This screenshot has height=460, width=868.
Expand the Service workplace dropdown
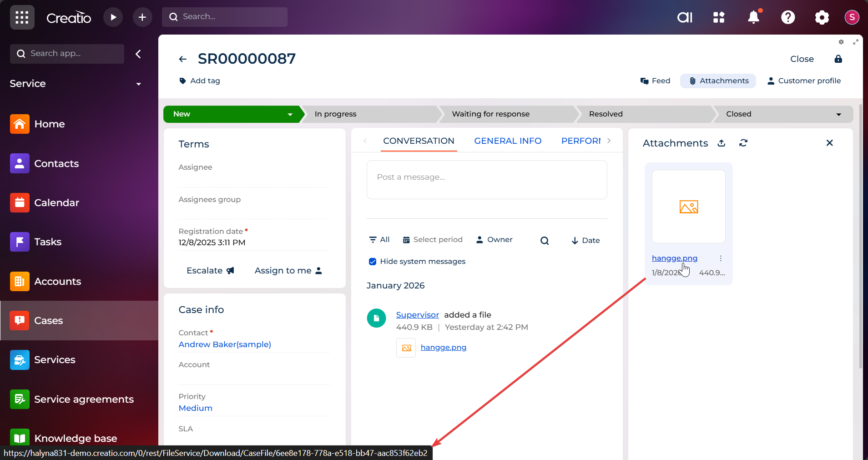pos(138,84)
